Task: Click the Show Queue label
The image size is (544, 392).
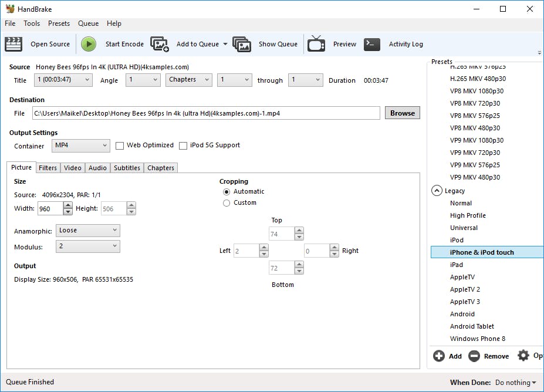Action: pyautogui.click(x=278, y=44)
